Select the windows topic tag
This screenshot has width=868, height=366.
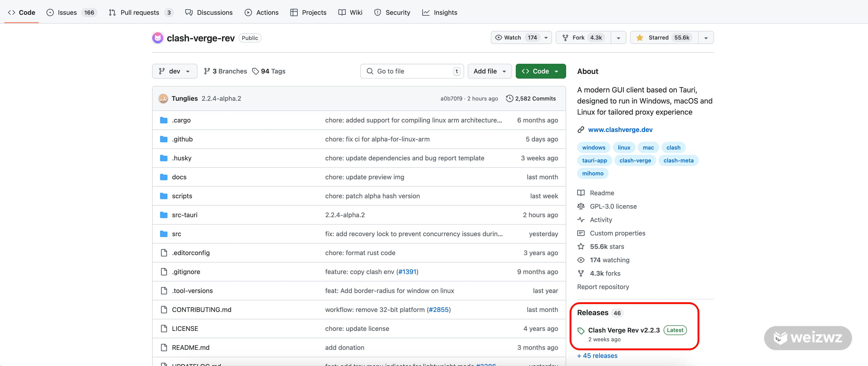594,148
